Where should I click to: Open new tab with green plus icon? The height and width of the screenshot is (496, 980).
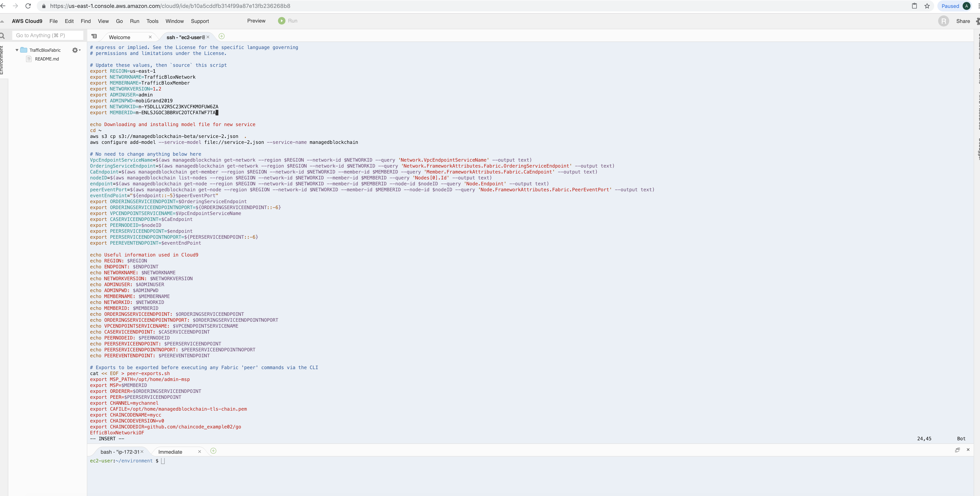pos(222,37)
